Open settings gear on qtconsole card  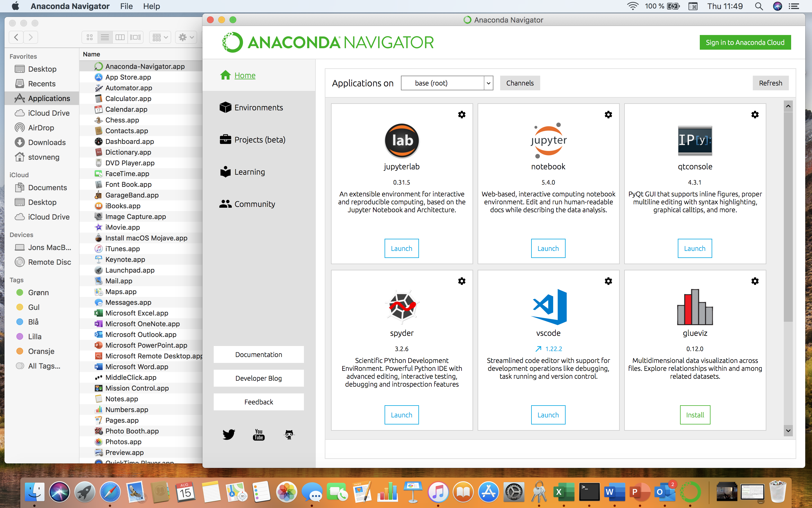(755, 115)
